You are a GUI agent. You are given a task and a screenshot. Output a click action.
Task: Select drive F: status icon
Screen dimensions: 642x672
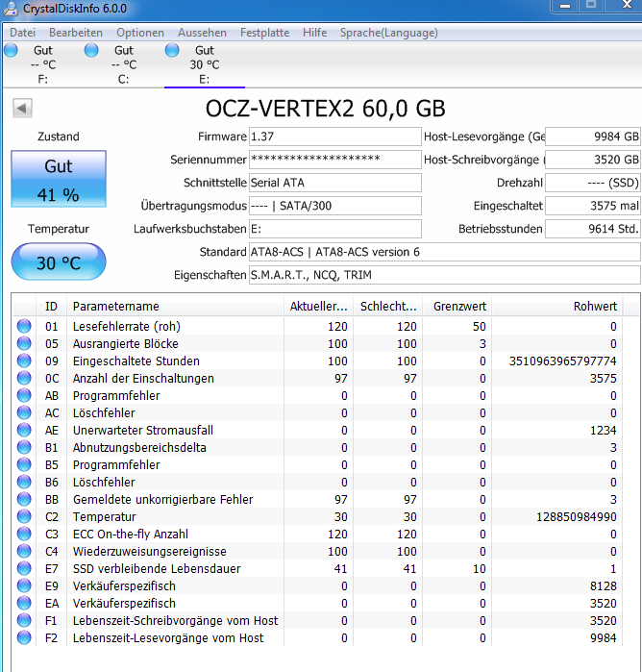pos(12,50)
